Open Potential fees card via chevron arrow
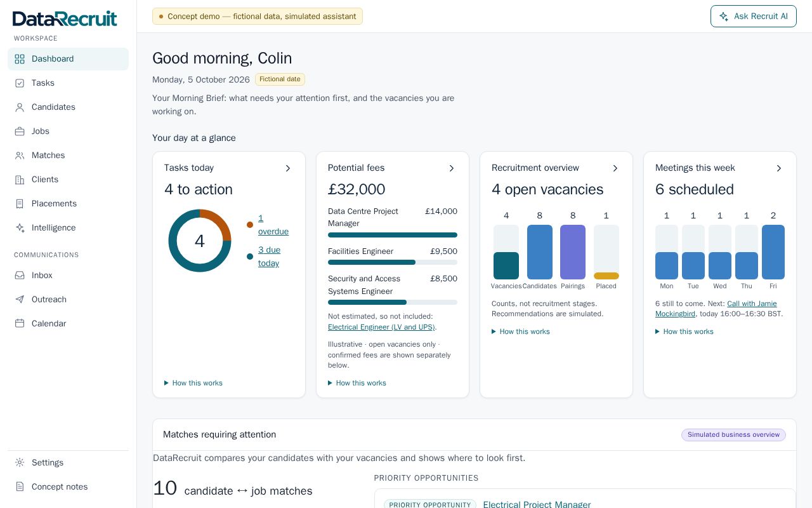This screenshot has width=812, height=508. click(x=452, y=168)
